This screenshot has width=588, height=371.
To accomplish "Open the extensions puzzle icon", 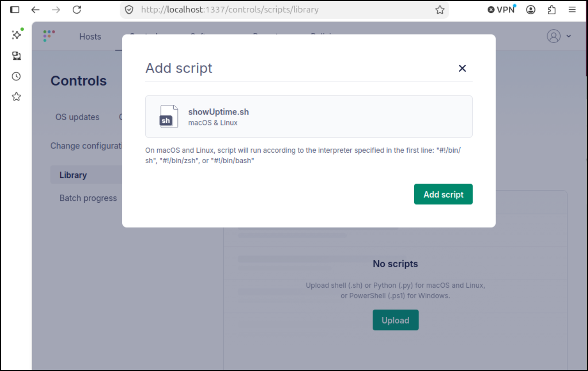I will click(x=552, y=10).
